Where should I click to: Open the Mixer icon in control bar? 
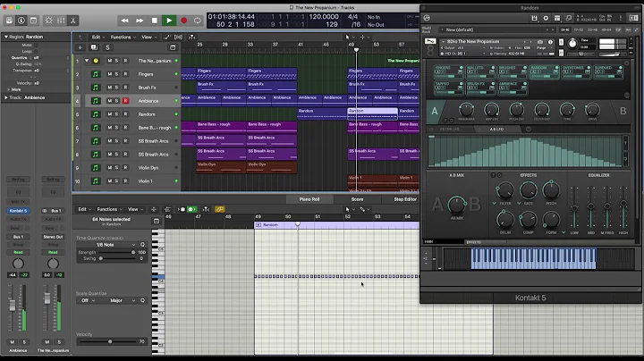tap(61, 20)
